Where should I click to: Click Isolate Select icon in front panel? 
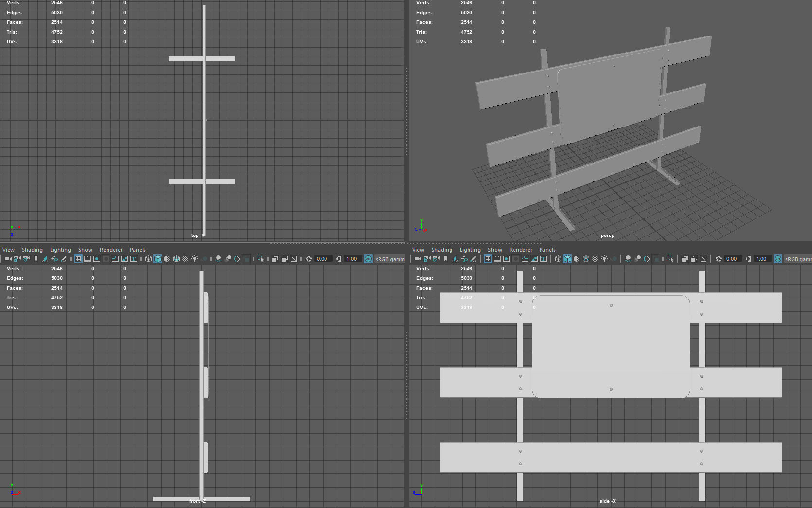(261, 259)
